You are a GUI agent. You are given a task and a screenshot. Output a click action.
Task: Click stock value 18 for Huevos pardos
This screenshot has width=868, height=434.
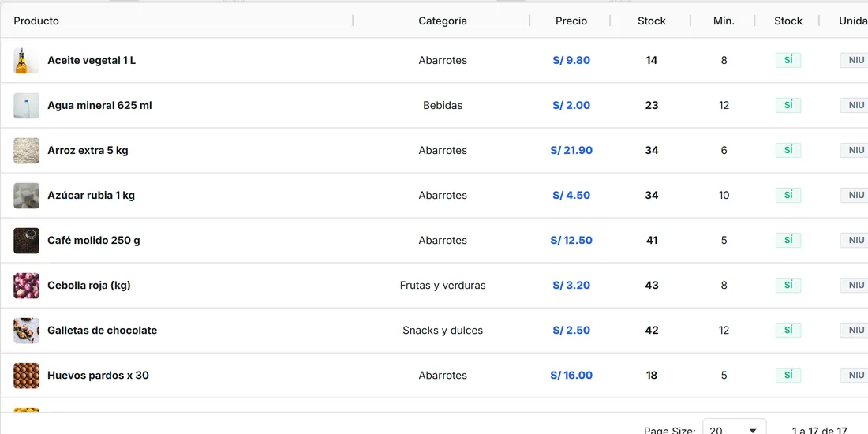652,376
